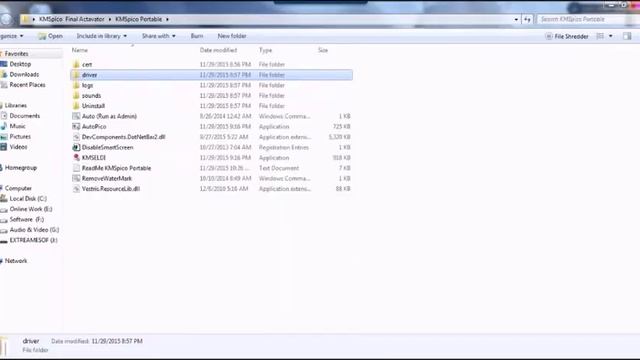Create a New folder
640x360 pixels.
click(232, 36)
